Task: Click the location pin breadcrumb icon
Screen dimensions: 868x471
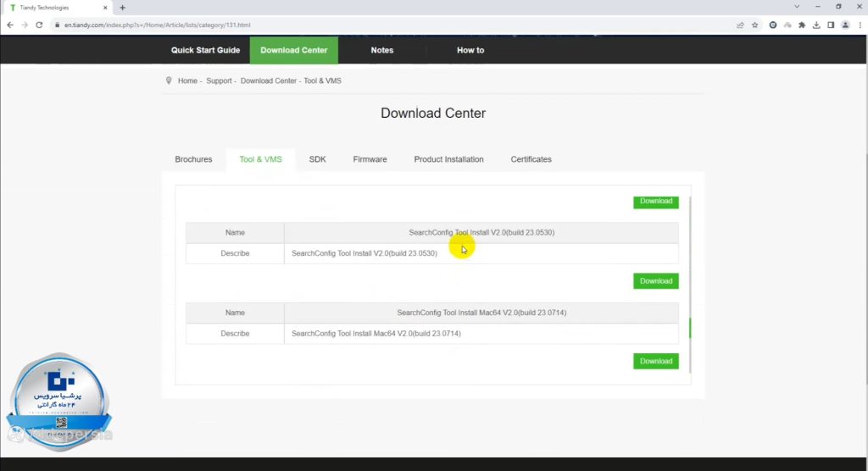Action: [169, 80]
